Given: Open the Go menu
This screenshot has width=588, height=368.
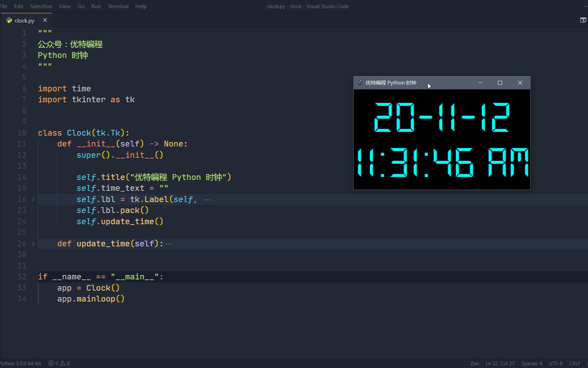Looking at the screenshot, I should tap(81, 6).
